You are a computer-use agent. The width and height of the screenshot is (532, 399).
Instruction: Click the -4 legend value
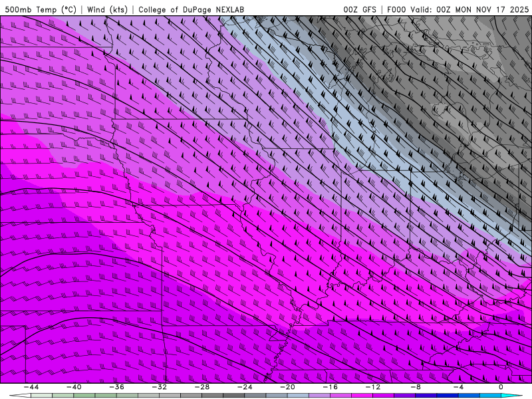pos(458,387)
